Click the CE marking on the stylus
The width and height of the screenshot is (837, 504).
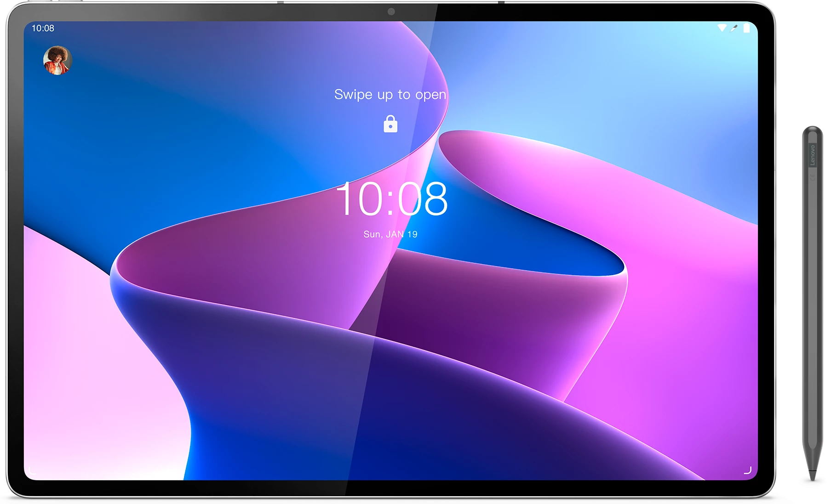(812, 177)
